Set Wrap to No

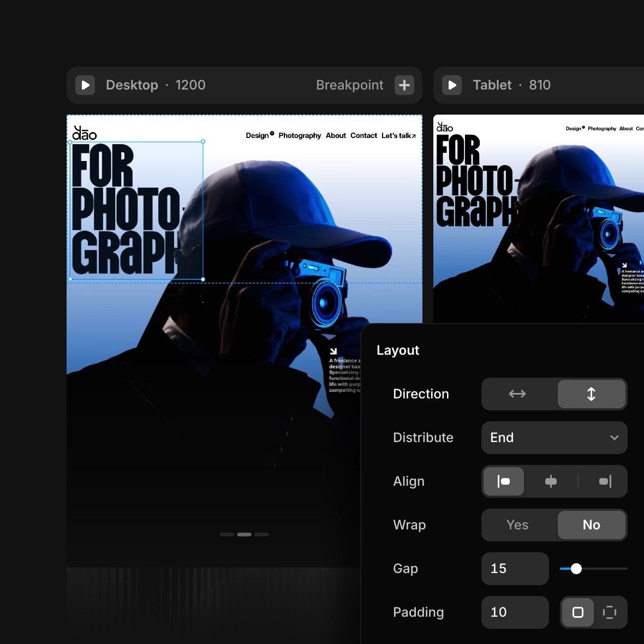pos(591,525)
